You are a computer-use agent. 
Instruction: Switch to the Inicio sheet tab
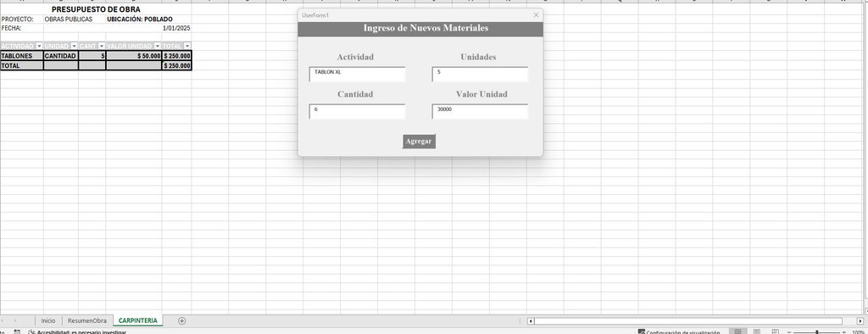pyautogui.click(x=48, y=320)
